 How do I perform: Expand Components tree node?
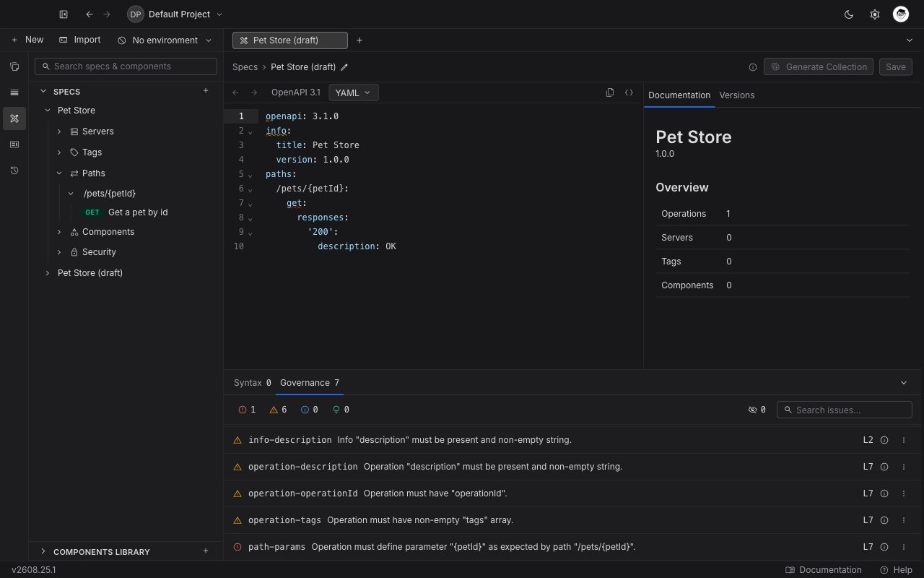coord(59,232)
